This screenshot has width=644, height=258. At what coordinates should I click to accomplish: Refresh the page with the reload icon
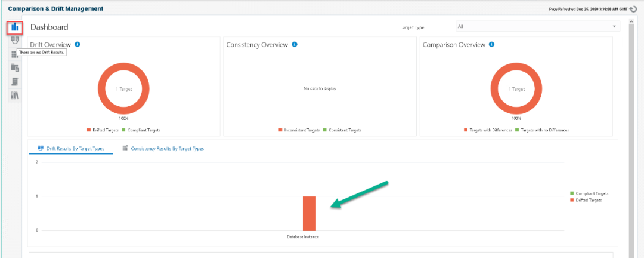(x=633, y=8)
